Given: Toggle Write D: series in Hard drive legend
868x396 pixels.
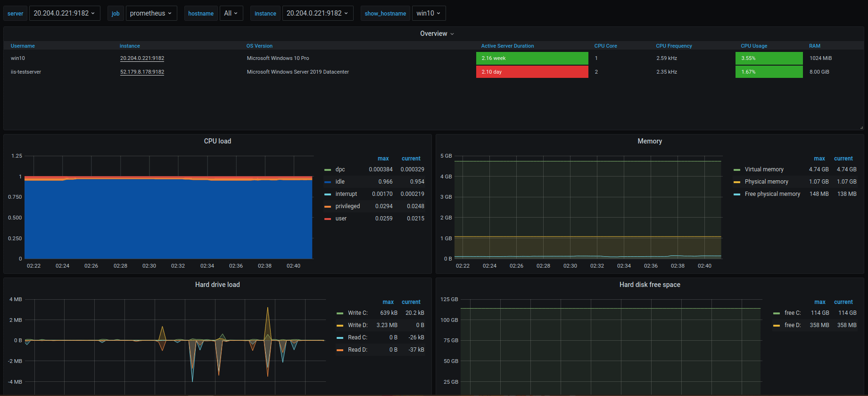Looking at the screenshot, I should (x=357, y=325).
